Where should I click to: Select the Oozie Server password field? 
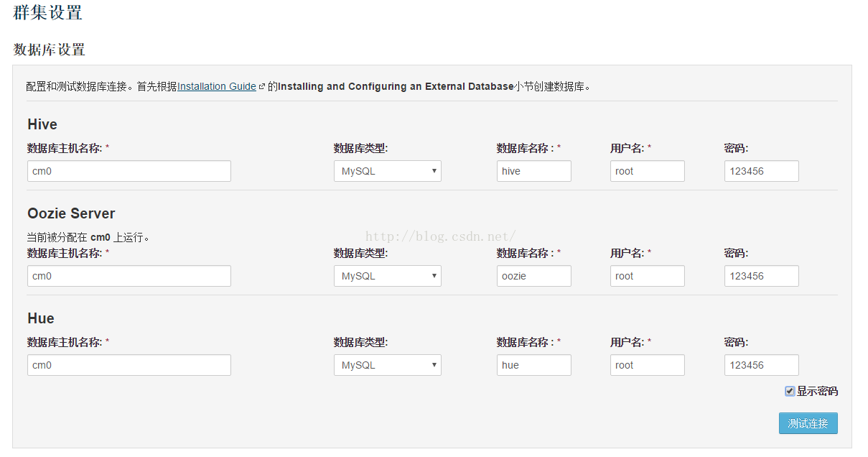(x=761, y=276)
